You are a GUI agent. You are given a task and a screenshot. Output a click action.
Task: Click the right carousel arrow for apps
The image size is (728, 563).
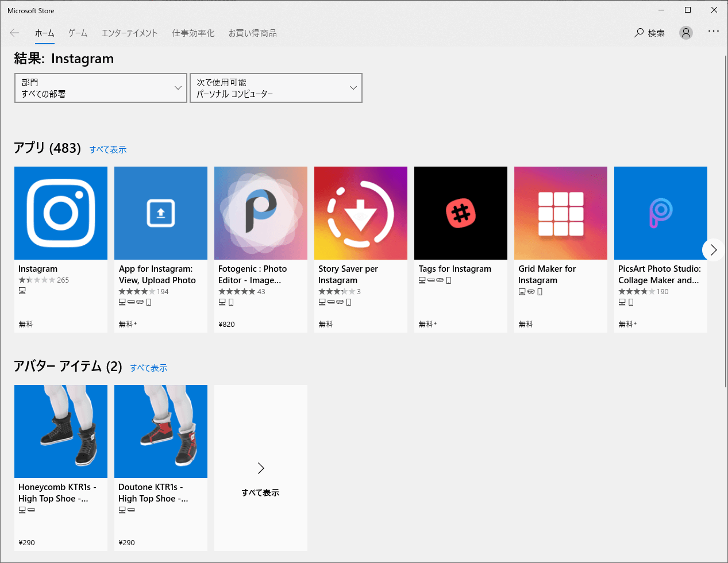(713, 250)
